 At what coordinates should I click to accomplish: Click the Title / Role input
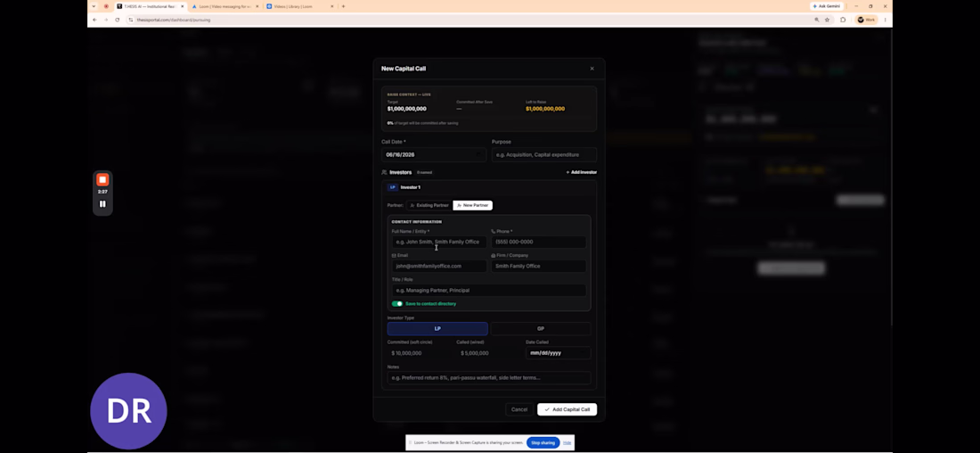pos(489,291)
